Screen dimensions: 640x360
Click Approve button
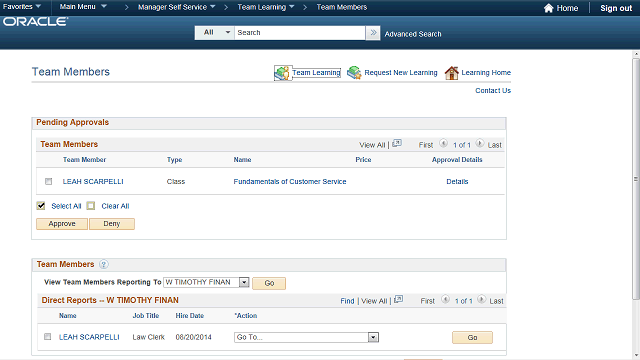click(x=62, y=224)
